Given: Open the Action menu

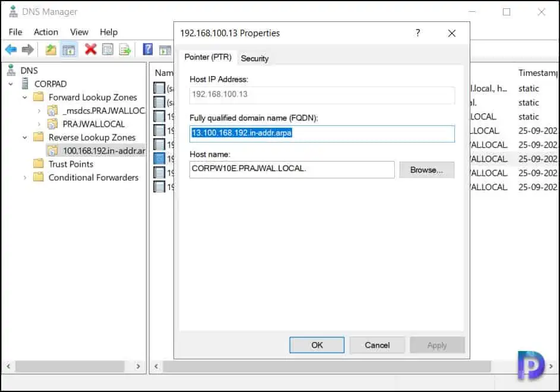Looking at the screenshot, I should 46,32.
